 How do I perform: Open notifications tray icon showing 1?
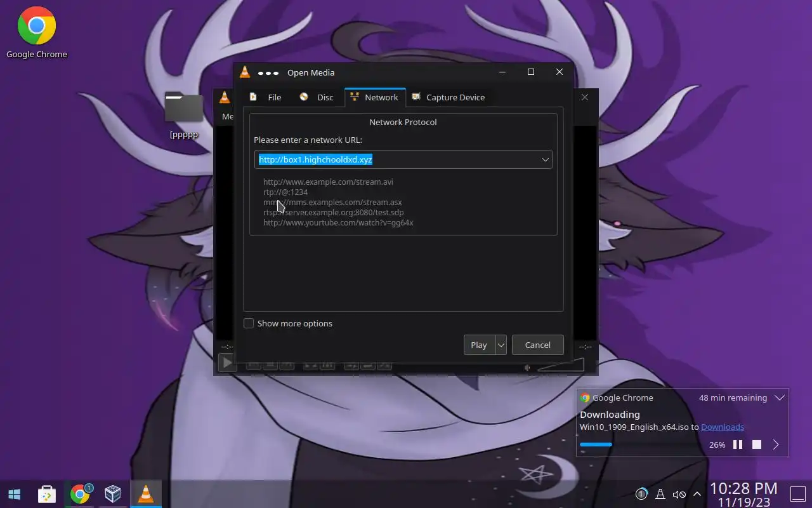click(641, 494)
